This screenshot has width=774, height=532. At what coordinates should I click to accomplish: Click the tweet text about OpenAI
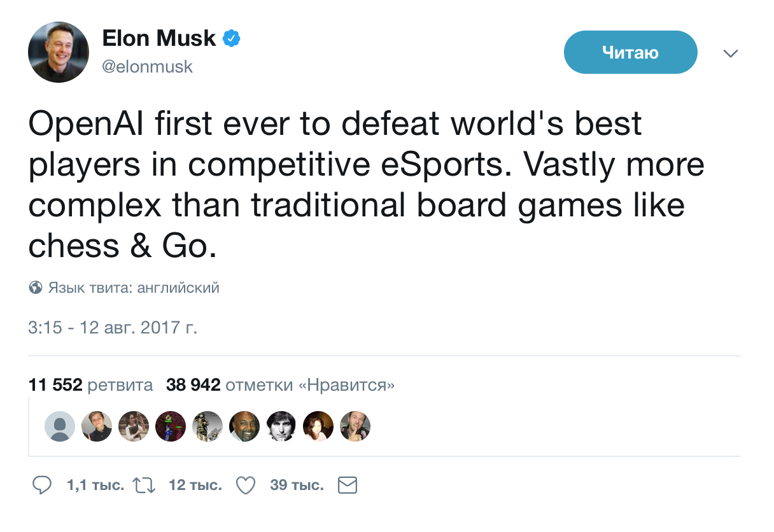(366, 185)
